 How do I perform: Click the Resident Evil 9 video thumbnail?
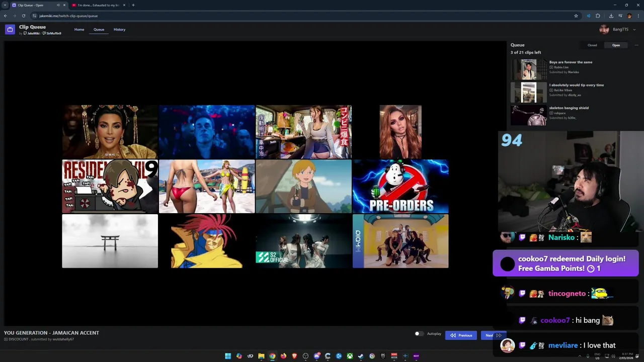click(110, 187)
